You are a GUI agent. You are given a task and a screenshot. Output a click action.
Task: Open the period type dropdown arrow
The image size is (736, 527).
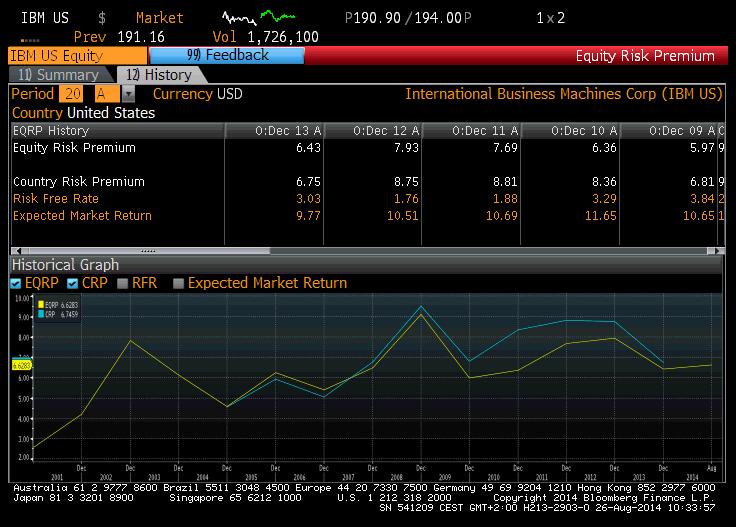click(128, 94)
